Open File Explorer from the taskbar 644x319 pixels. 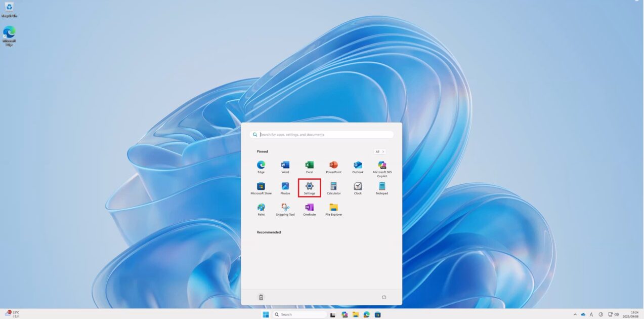356,314
